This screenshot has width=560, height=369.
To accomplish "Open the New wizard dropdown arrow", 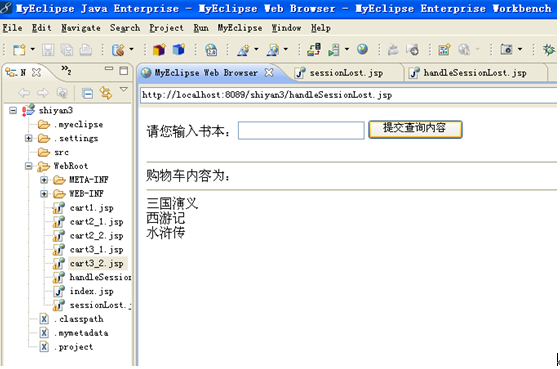I will 32,49.
